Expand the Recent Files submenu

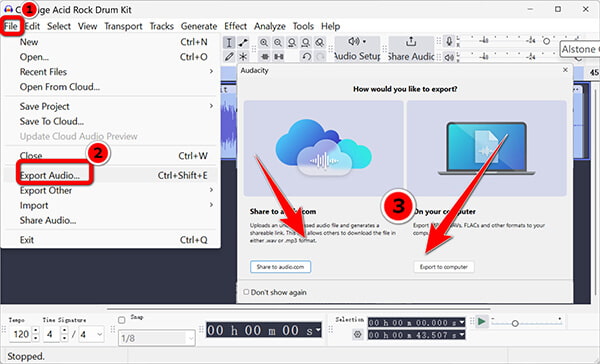tap(211, 72)
